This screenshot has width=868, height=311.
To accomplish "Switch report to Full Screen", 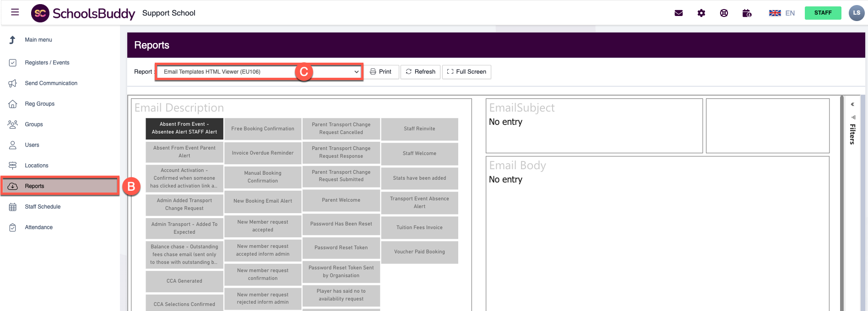I will (467, 72).
